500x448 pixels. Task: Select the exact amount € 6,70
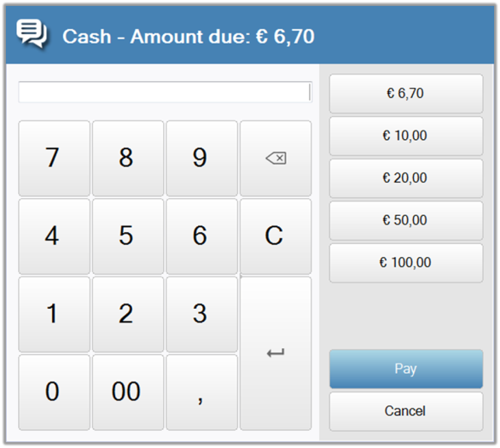[x=406, y=94]
